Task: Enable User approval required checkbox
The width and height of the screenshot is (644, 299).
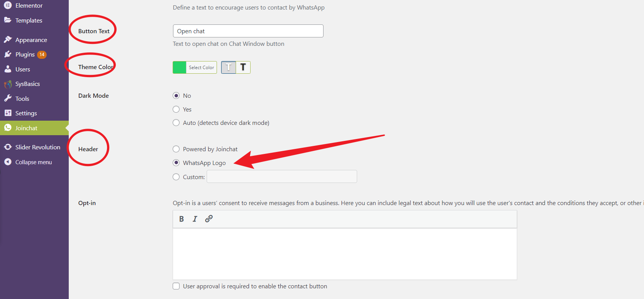Action: coord(176,286)
